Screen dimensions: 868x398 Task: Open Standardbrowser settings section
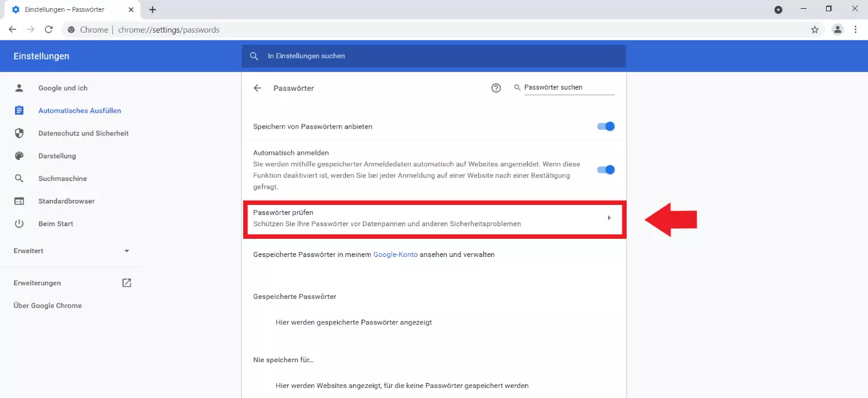(x=66, y=201)
